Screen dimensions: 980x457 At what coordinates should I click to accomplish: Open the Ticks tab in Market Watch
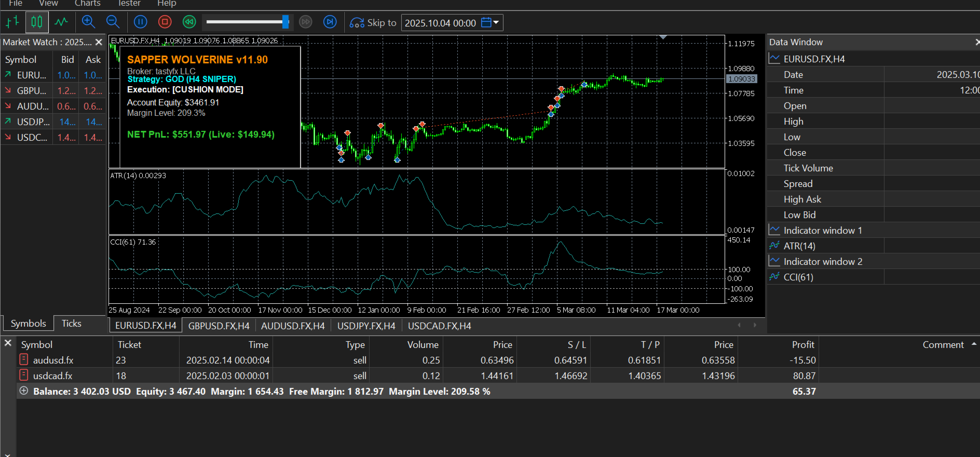(72, 324)
